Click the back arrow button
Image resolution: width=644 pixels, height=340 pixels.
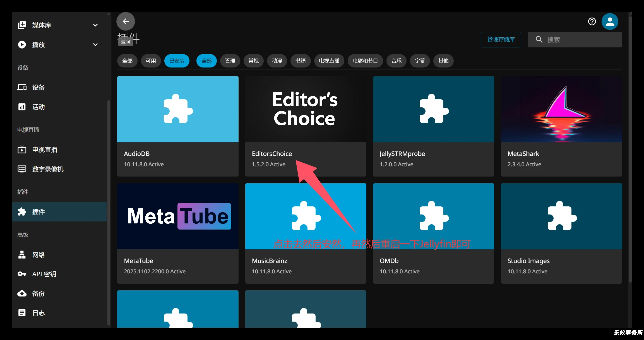[x=126, y=21]
